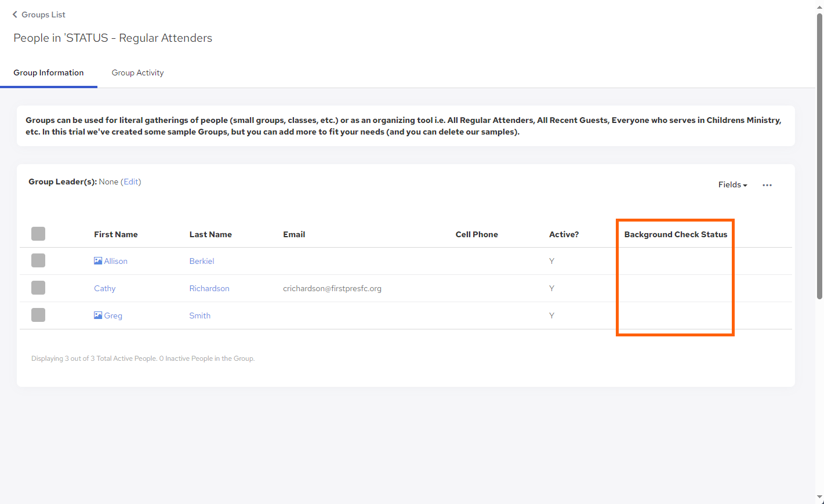Sort by the Background Check Status column
824x504 pixels.
click(675, 234)
